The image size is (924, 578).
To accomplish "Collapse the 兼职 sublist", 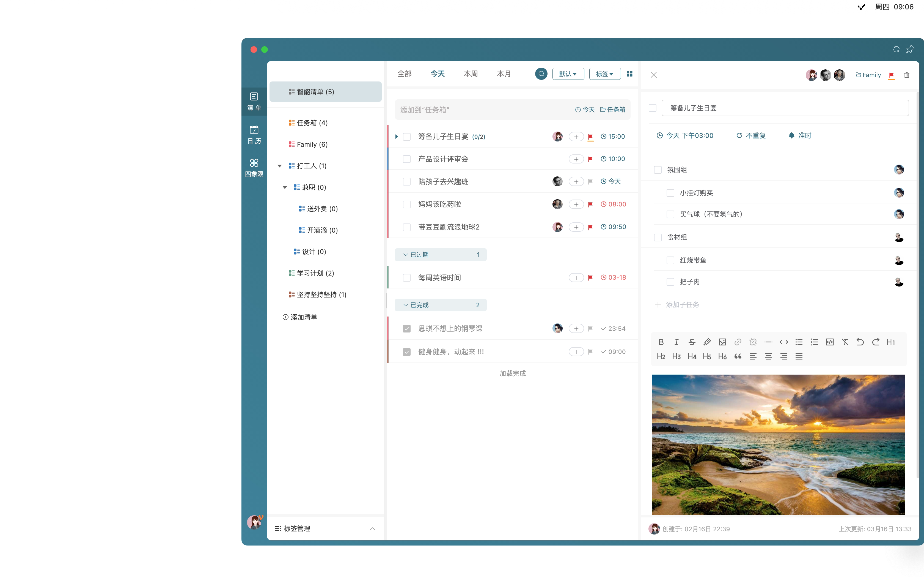I will (284, 187).
